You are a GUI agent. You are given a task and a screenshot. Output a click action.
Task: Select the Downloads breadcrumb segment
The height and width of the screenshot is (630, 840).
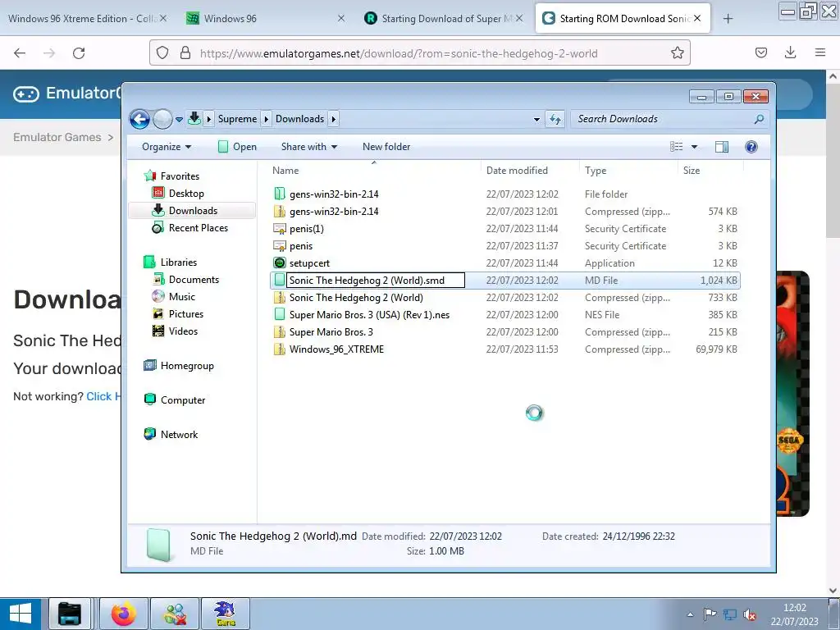click(x=299, y=119)
